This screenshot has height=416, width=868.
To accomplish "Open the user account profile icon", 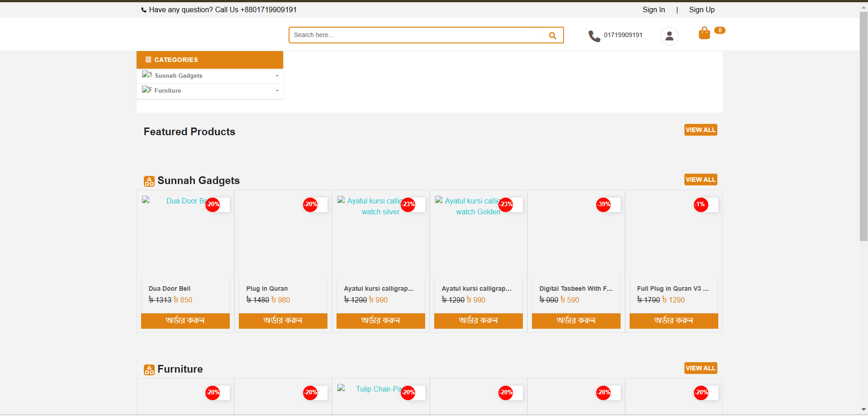I will click(669, 36).
